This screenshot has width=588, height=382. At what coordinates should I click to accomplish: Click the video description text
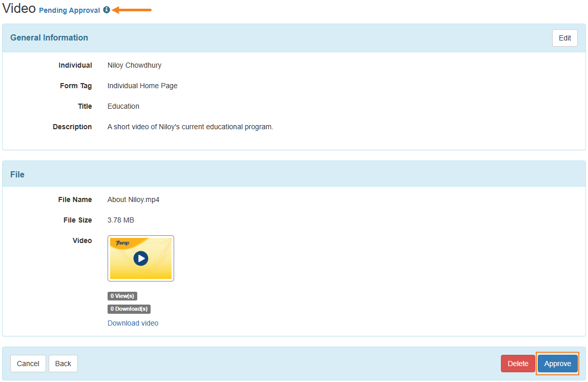point(190,127)
